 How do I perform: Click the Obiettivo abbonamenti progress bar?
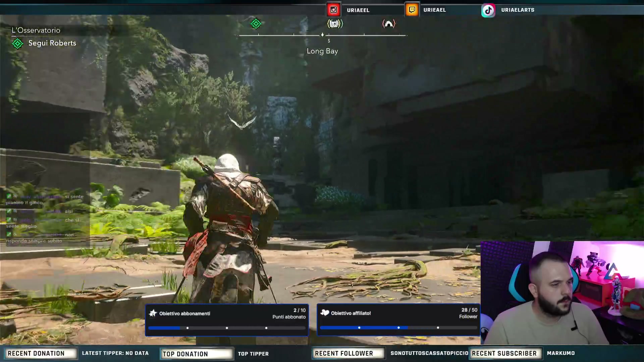pos(227,328)
